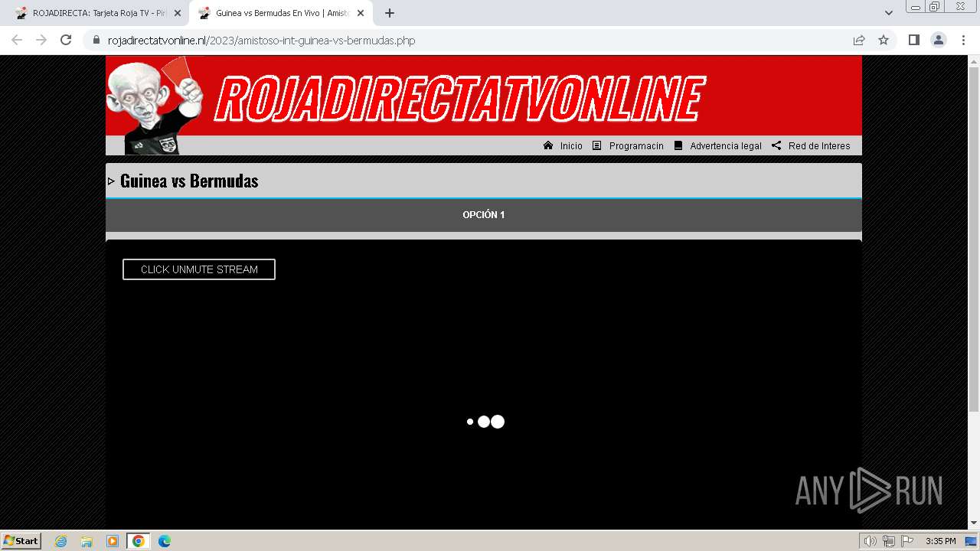Click the page vertical scrollbar
Screen dimensions: 980x551
974,239
